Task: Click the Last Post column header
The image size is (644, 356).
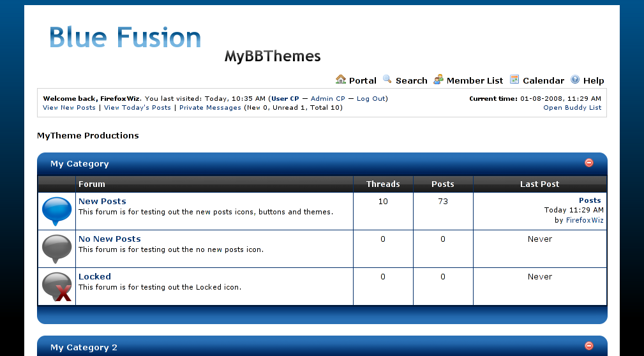Action: tap(540, 184)
